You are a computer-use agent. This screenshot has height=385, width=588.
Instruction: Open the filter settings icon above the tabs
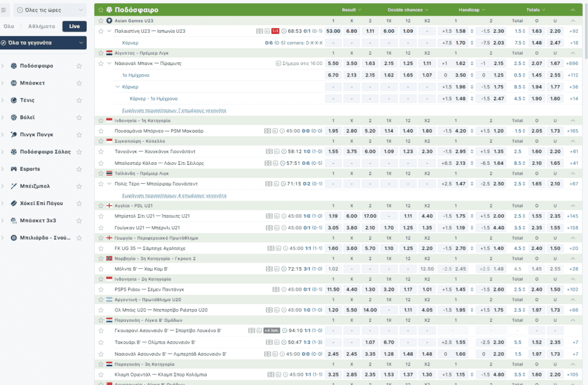pyautogui.click(x=4, y=10)
